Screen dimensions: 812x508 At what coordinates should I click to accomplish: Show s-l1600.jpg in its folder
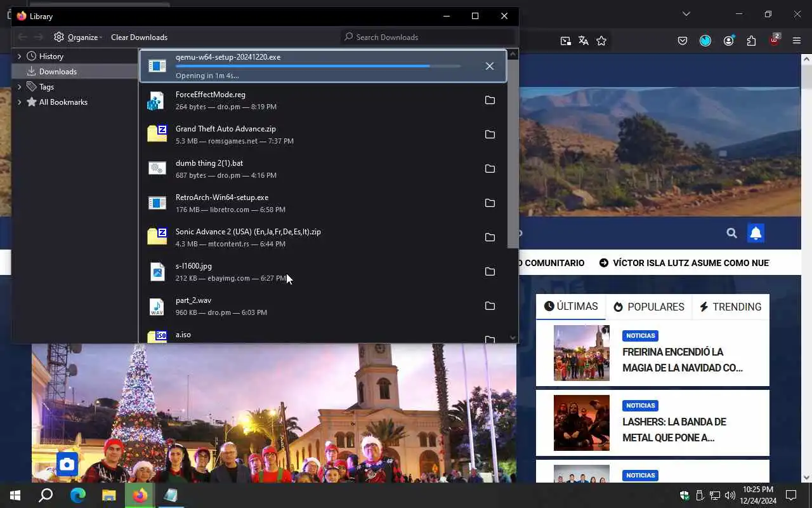click(490, 272)
